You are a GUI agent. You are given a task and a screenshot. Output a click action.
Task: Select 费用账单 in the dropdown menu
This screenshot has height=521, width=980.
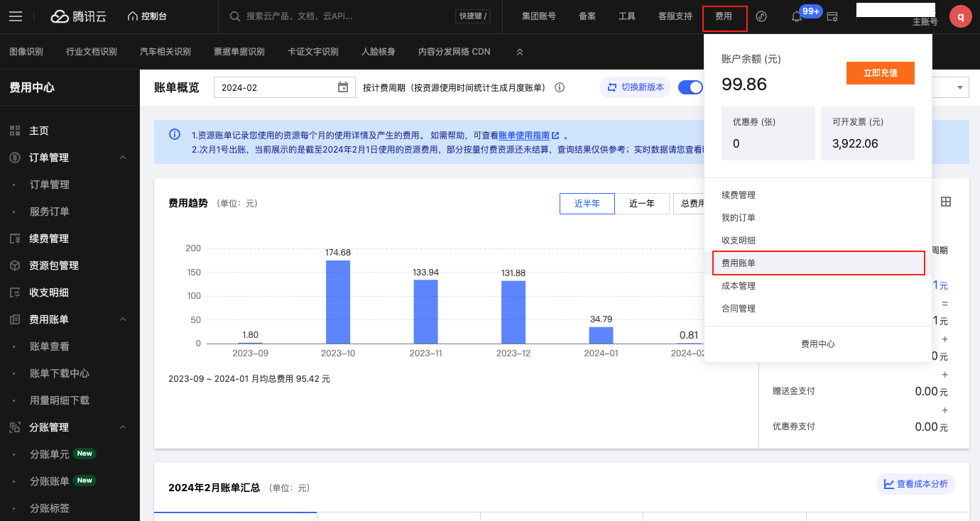(x=818, y=263)
